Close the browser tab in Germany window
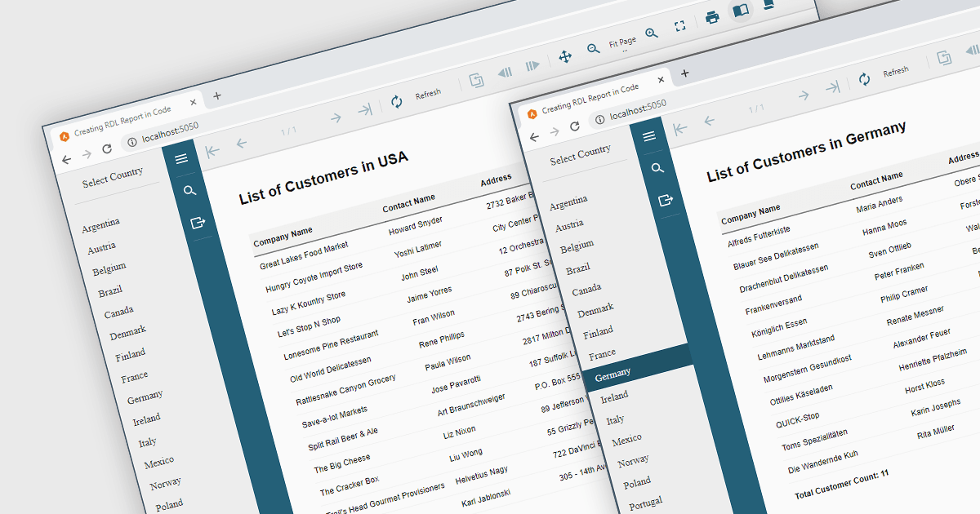Image resolution: width=980 pixels, height=514 pixels. pyautogui.click(x=661, y=80)
